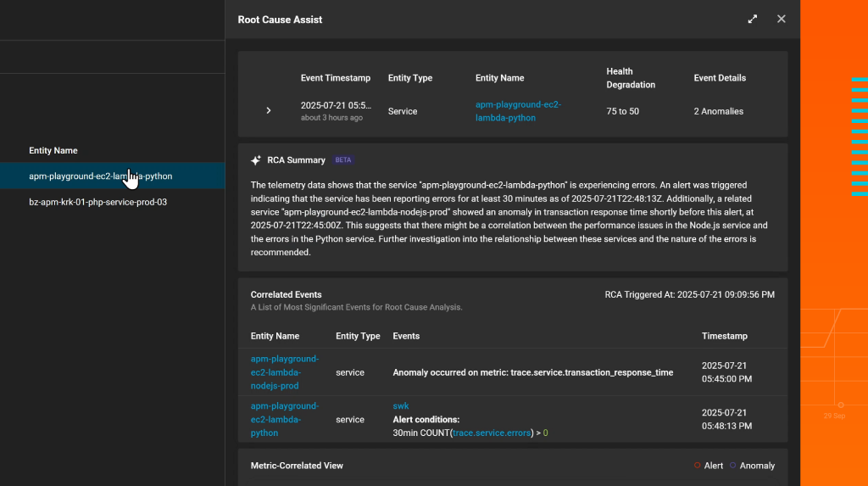This screenshot has height=486, width=868.
Task: Expand the Service event row chevron
Action: pos(269,111)
